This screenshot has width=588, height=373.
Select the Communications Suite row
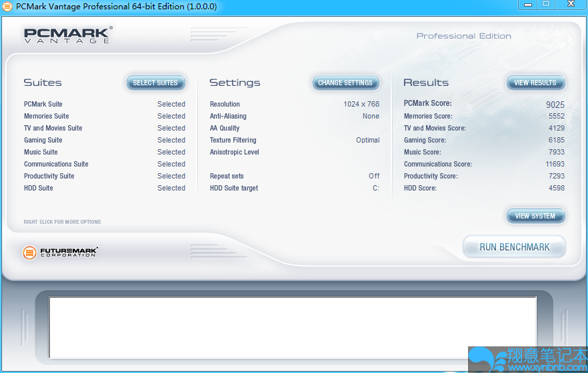point(105,164)
